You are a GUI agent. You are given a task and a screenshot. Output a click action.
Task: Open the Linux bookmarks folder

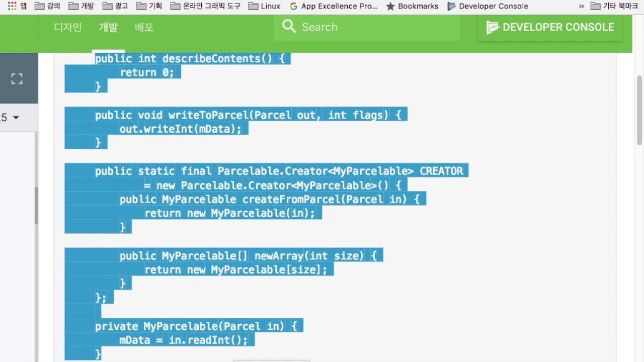(265, 6)
